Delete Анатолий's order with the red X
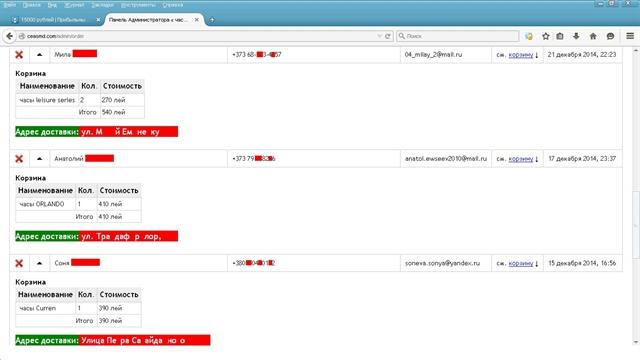The image size is (640, 360). point(19,159)
